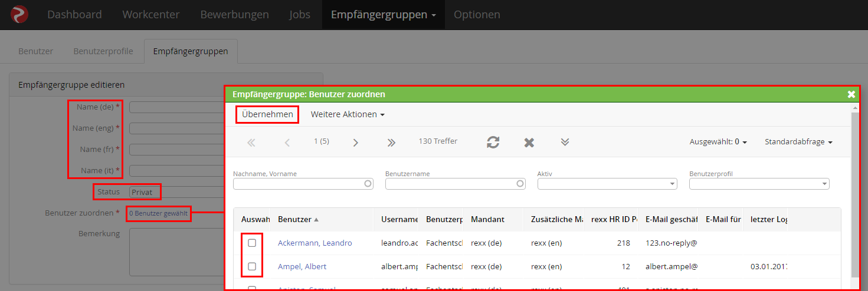The width and height of the screenshot is (868, 291).
Task: Open Workcenter in top navigation
Action: pos(151,15)
